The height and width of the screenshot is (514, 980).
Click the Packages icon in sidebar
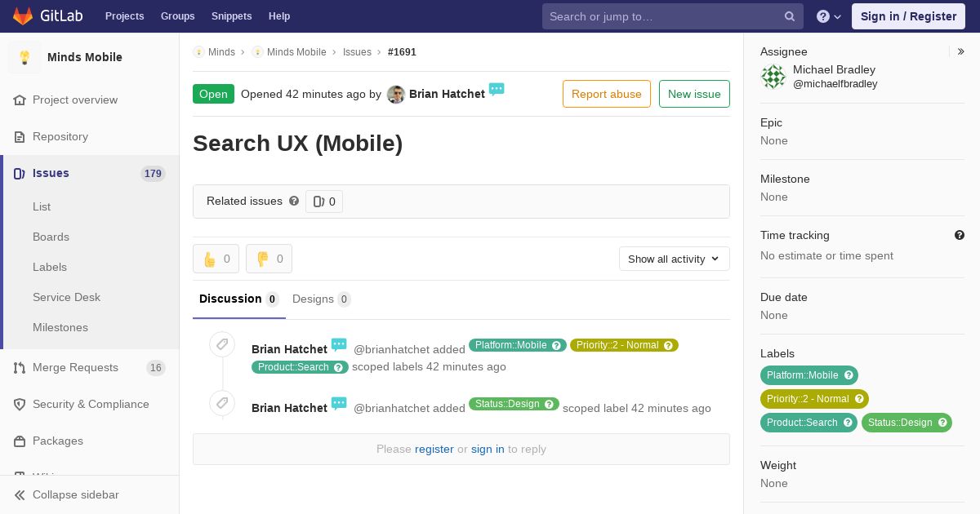20,441
